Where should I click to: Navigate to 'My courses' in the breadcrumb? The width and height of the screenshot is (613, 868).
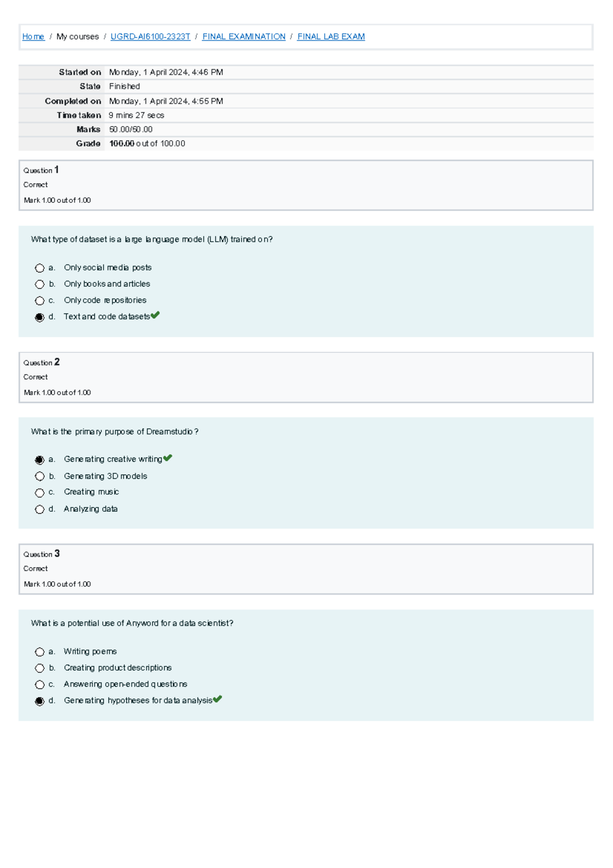pos(77,36)
